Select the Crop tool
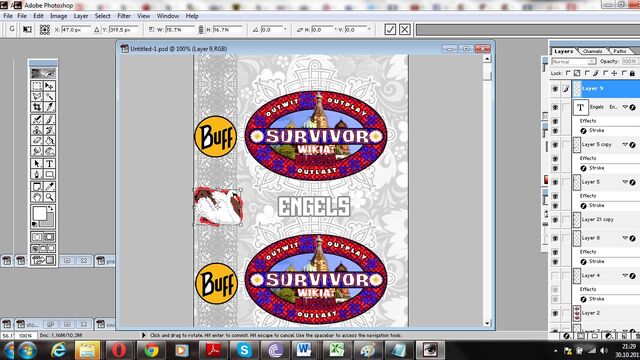Screen dimensions: 640x360 (x=37, y=107)
